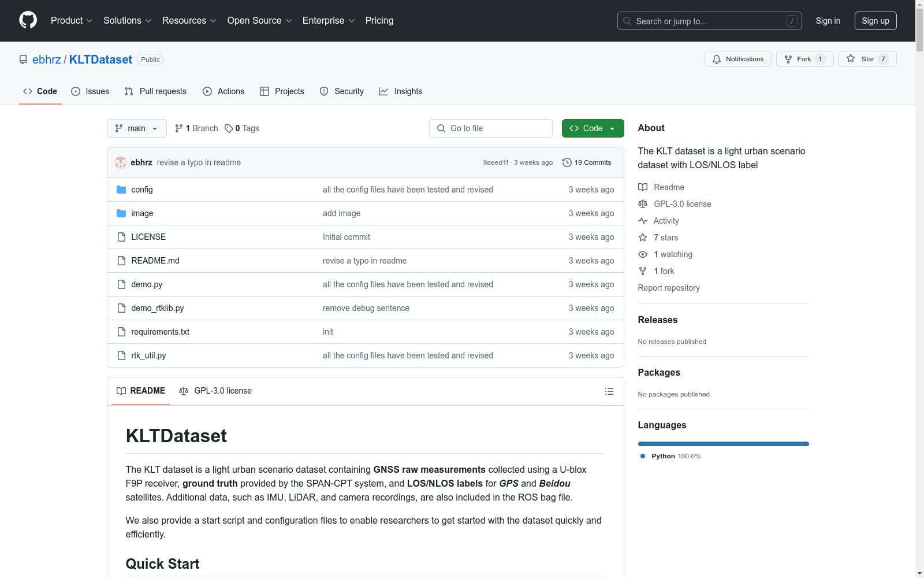Click the Readme book icon in About
924x578 pixels.
pyautogui.click(x=643, y=187)
